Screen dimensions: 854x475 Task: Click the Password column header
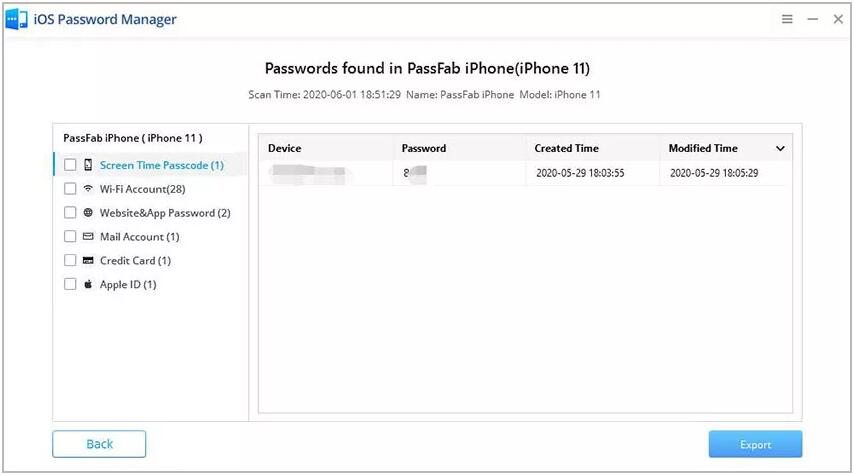(424, 149)
